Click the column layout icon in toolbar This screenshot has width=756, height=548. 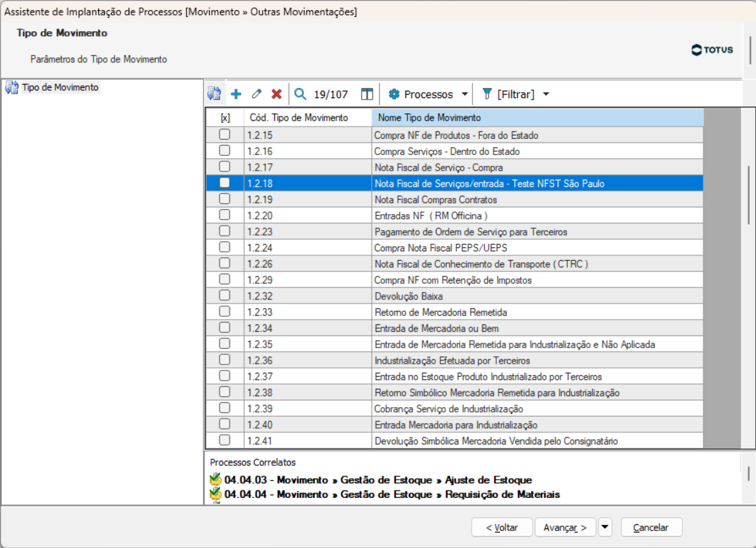pos(367,94)
